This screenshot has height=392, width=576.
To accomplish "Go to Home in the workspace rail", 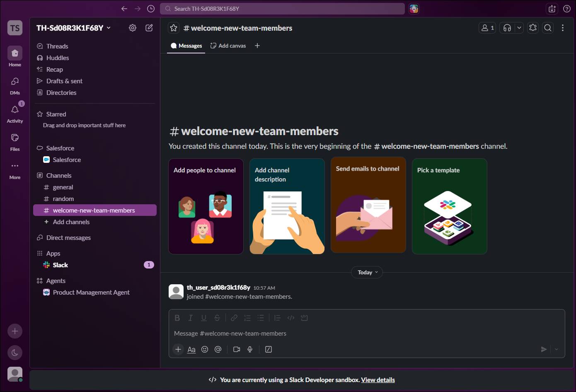I will tap(15, 56).
